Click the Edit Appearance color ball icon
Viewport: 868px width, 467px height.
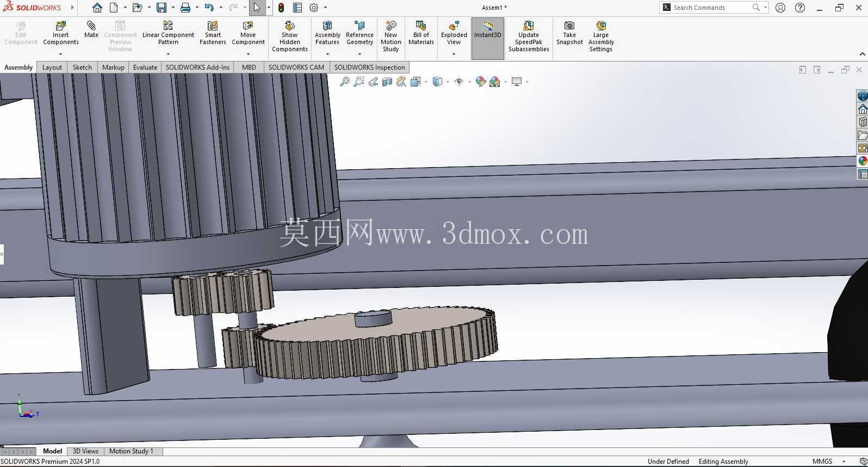[x=480, y=82]
